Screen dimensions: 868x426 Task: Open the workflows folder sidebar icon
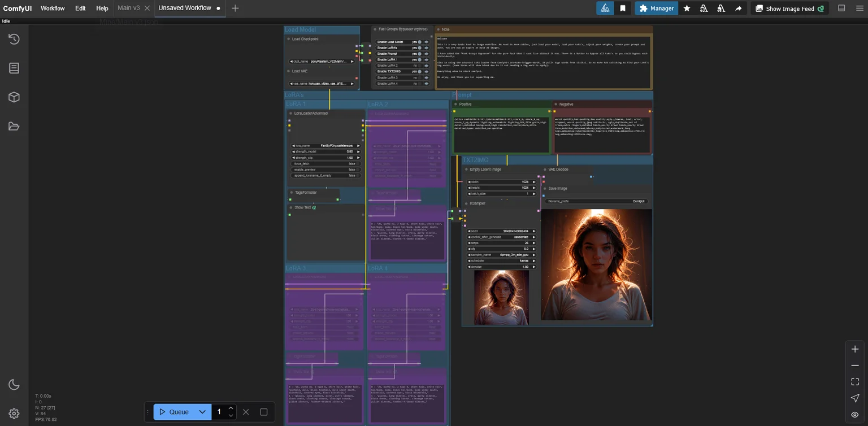pos(14,126)
